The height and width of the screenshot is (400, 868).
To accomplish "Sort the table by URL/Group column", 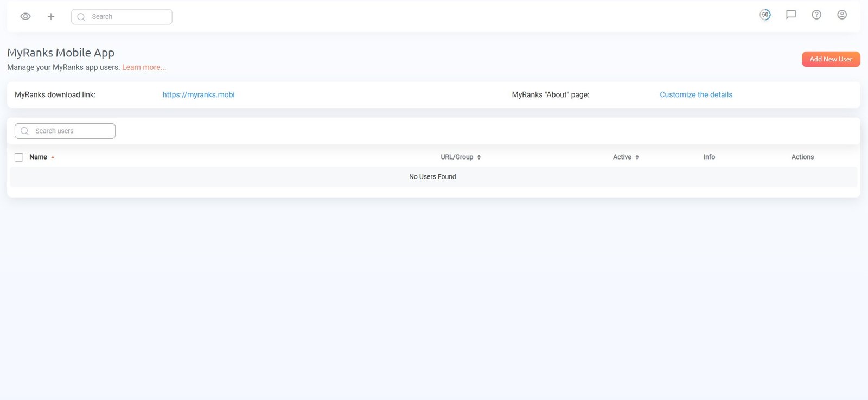I will click(x=461, y=157).
